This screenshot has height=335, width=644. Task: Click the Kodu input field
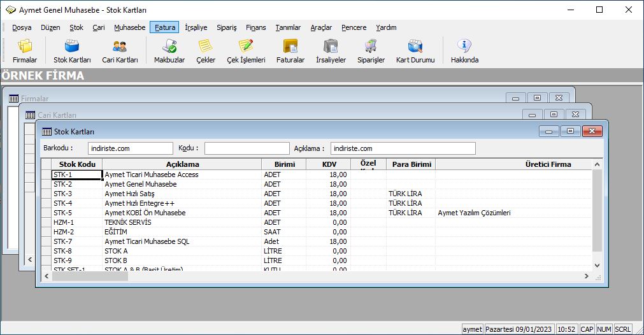point(247,148)
